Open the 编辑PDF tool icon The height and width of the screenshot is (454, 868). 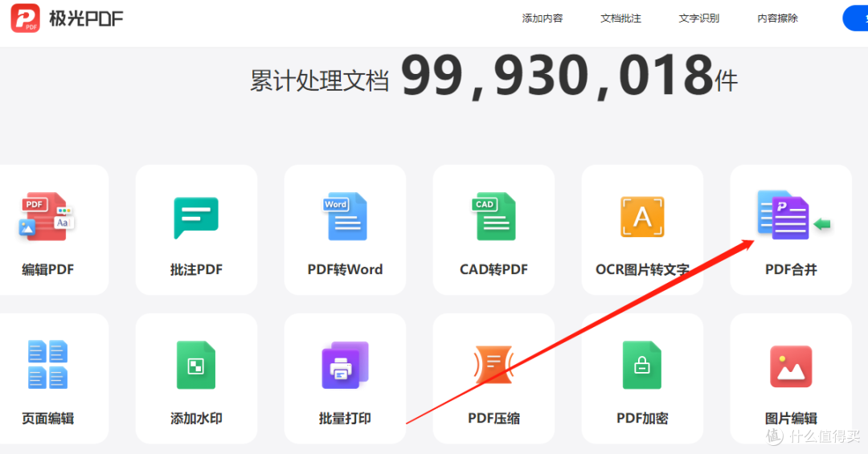(x=47, y=216)
